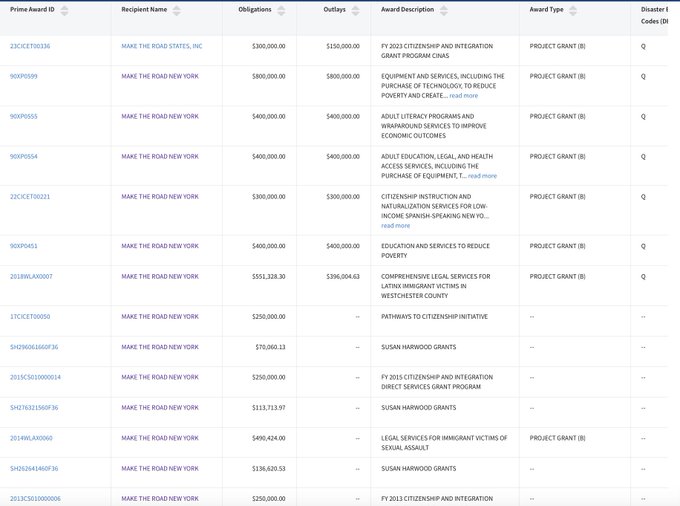The height and width of the screenshot is (506, 680).
Task: Select Project Grant (B) in 2014WLAX0060 row
Action: coord(557,438)
